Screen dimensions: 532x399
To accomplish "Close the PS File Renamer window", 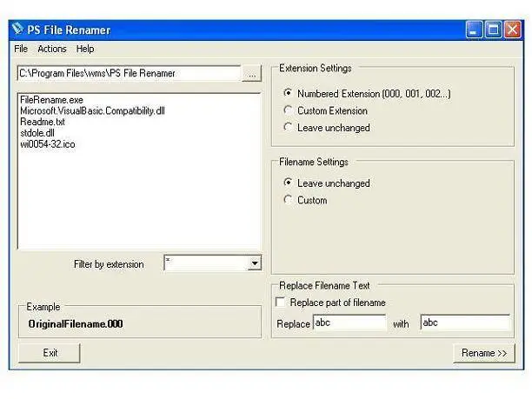I will (x=512, y=30).
